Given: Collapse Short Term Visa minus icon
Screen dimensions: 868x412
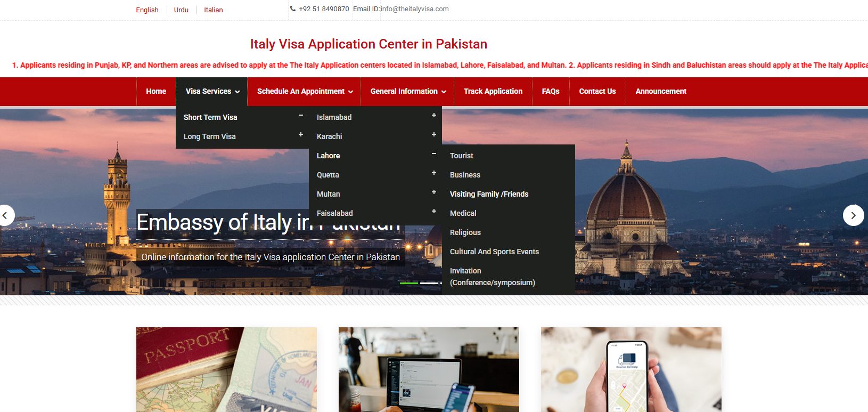Looking at the screenshot, I should tap(301, 115).
